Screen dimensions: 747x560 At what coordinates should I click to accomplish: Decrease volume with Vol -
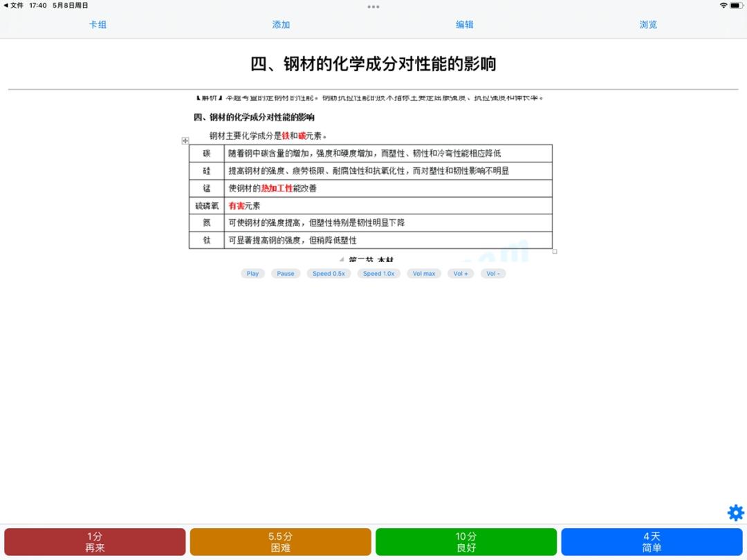[x=493, y=273]
